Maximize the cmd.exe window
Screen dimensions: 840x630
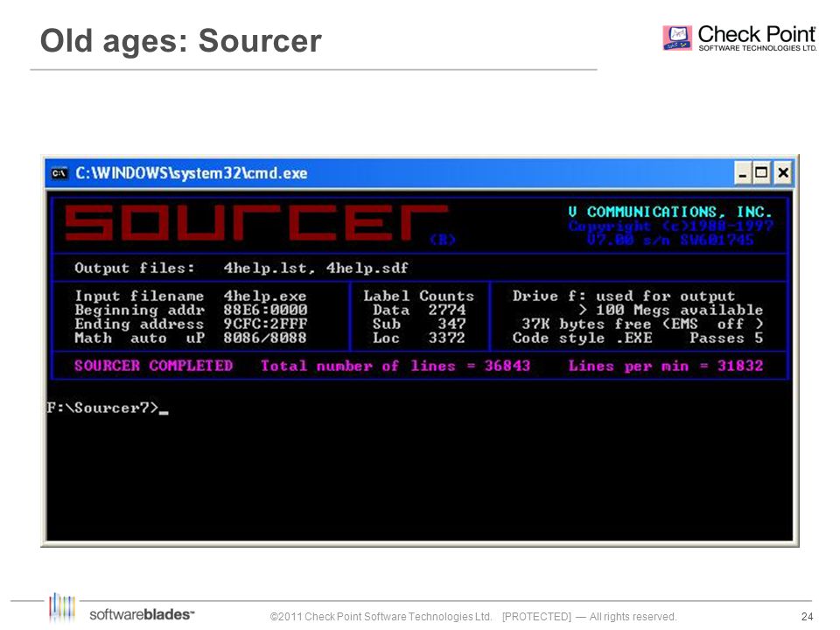[760, 173]
